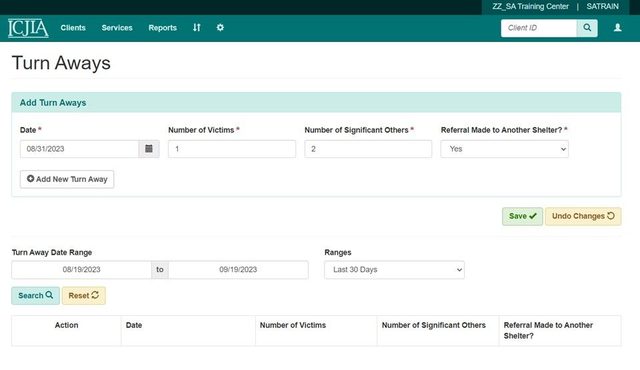Screen dimensions: 640x370
Task: Click the Date field showing 08/31/2023
Action: [x=79, y=149]
